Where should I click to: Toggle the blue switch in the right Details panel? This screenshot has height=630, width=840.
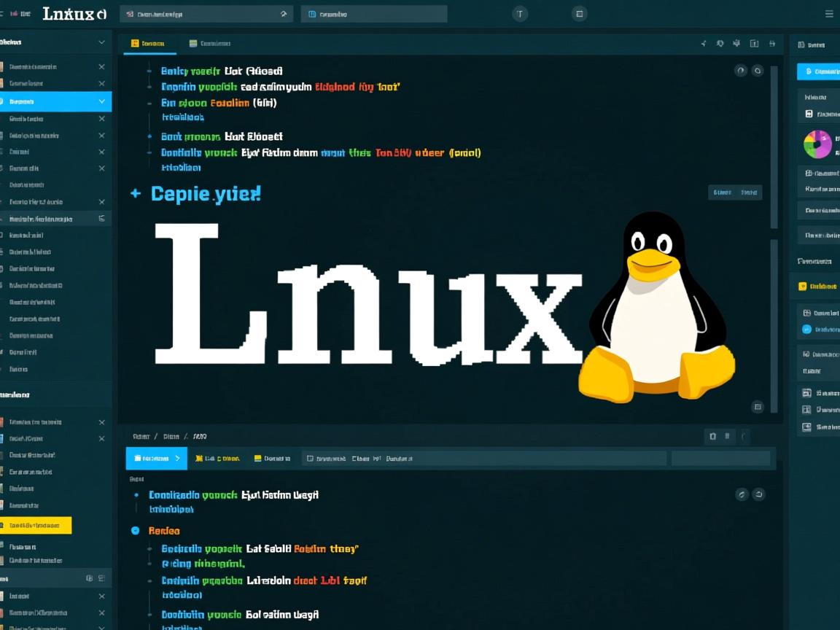coord(805,330)
